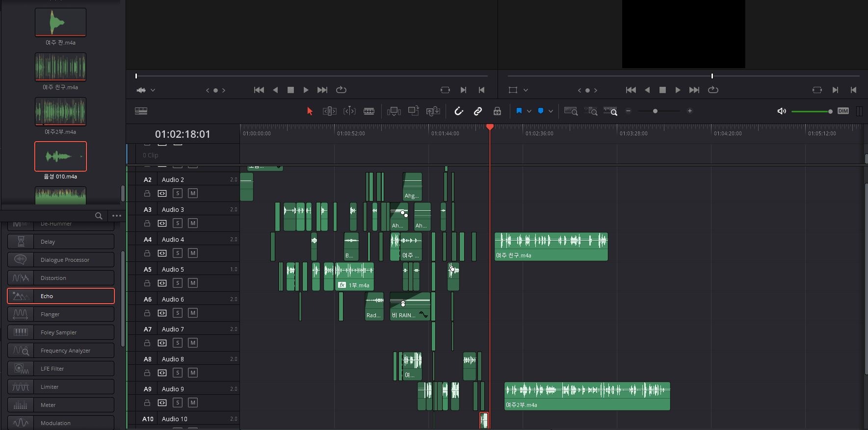Mute the Audio 6 track
Screen dimensions: 868x430
coord(193,313)
